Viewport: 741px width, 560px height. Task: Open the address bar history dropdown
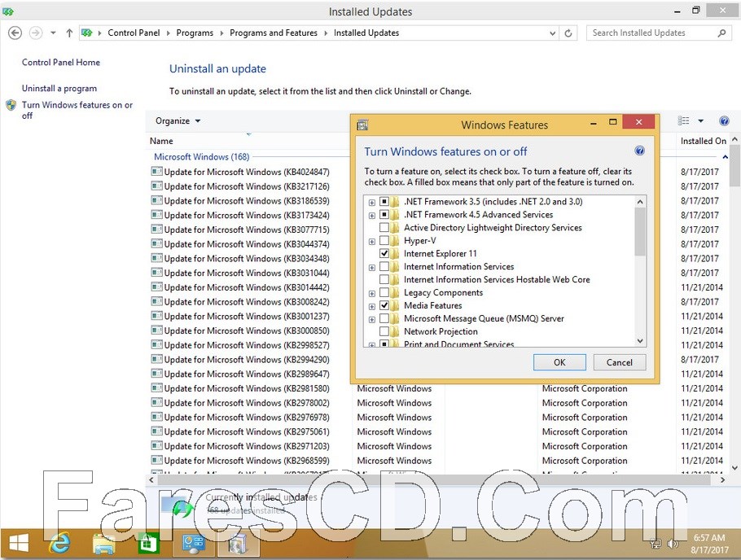coord(552,33)
